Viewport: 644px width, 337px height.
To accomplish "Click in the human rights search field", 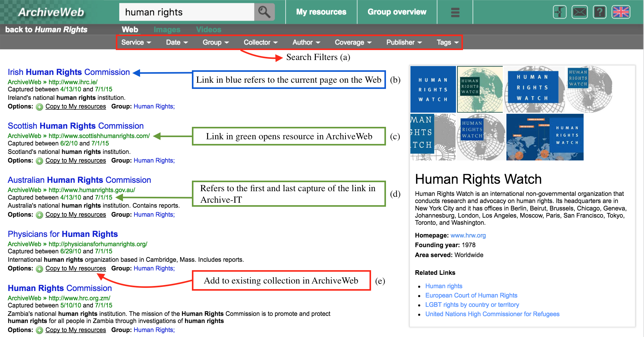I will click(x=186, y=12).
